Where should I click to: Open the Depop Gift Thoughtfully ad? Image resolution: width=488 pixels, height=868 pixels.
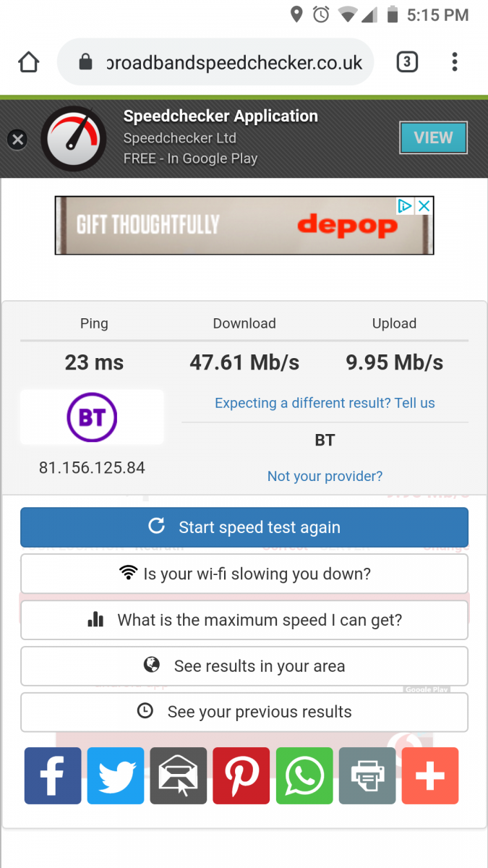231,226
